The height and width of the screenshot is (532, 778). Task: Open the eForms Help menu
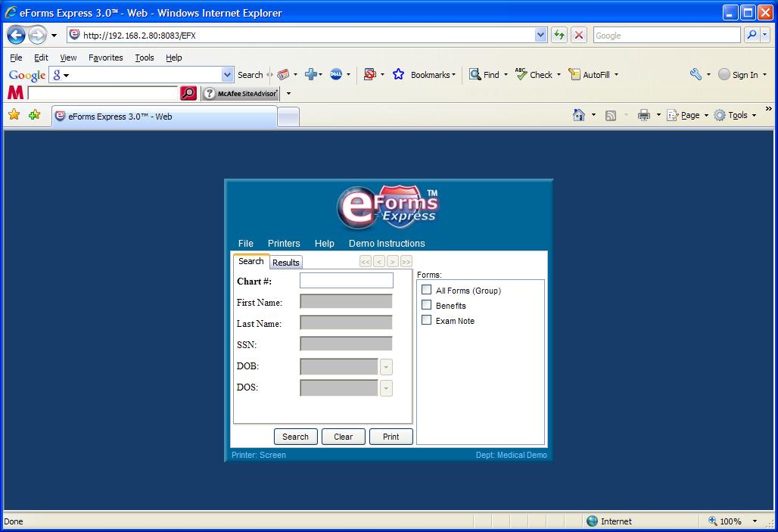[x=325, y=243]
